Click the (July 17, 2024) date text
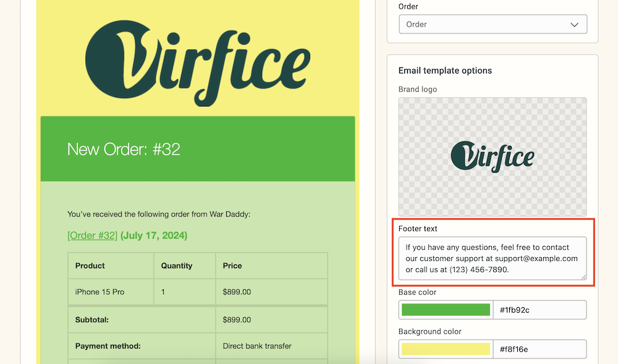The height and width of the screenshot is (364, 618). coord(154,235)
